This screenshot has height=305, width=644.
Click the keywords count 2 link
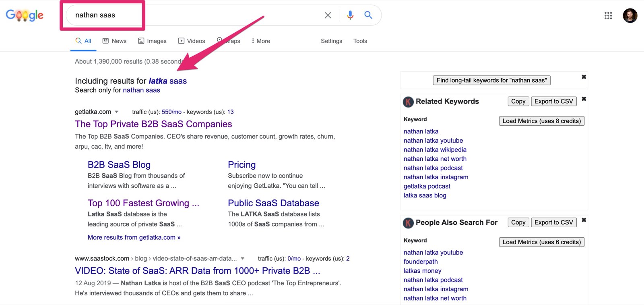(348, 259)
